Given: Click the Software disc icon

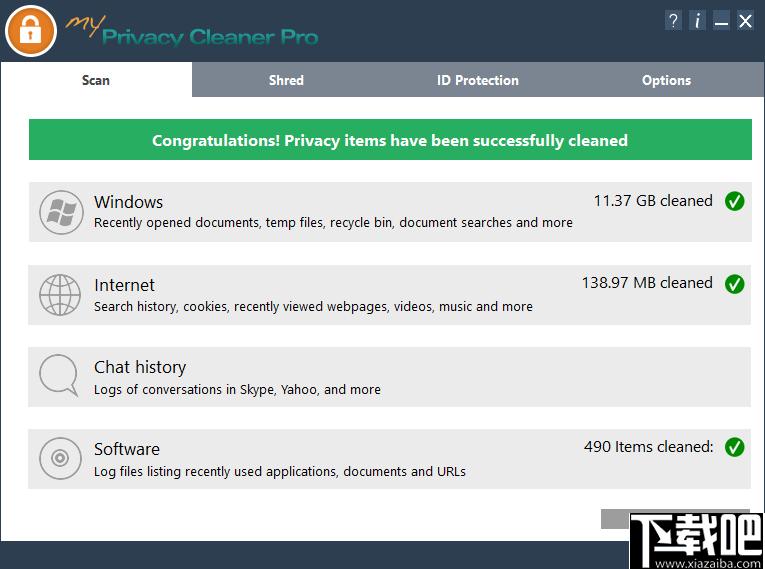Looking at the screenshot, I should pyautogui.click(x=59, y=459).
